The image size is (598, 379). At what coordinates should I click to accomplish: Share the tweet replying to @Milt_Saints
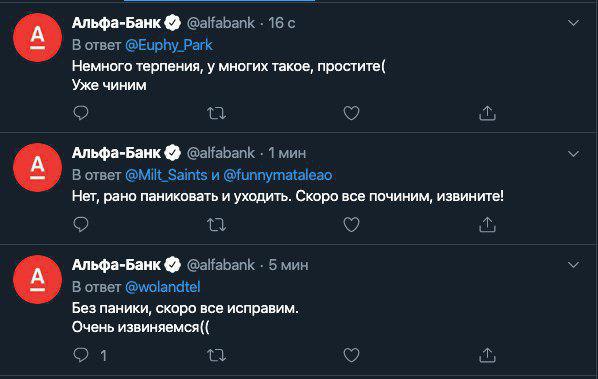pyautogui.click(x=487, y=225)
